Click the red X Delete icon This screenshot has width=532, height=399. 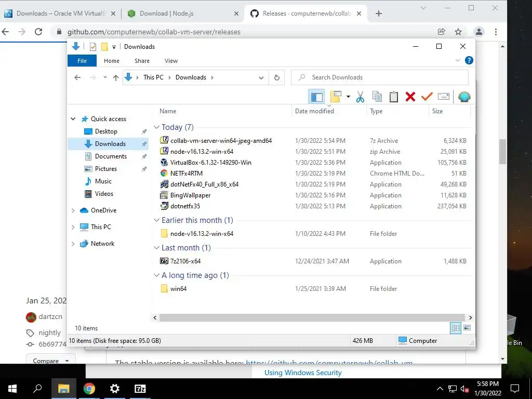point(410,97)
